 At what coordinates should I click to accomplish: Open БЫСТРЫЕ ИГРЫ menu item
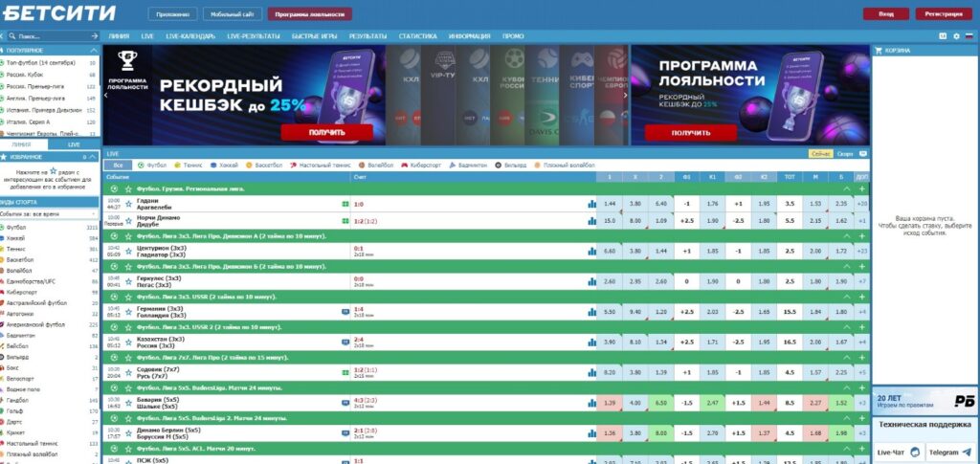point(314,36)
